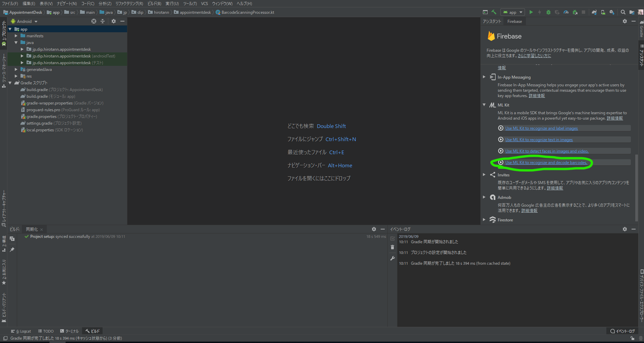This screenshot has height=343, width=644.
Task: Collapse the java folder arrow
Action: click(x=16, y=43)
